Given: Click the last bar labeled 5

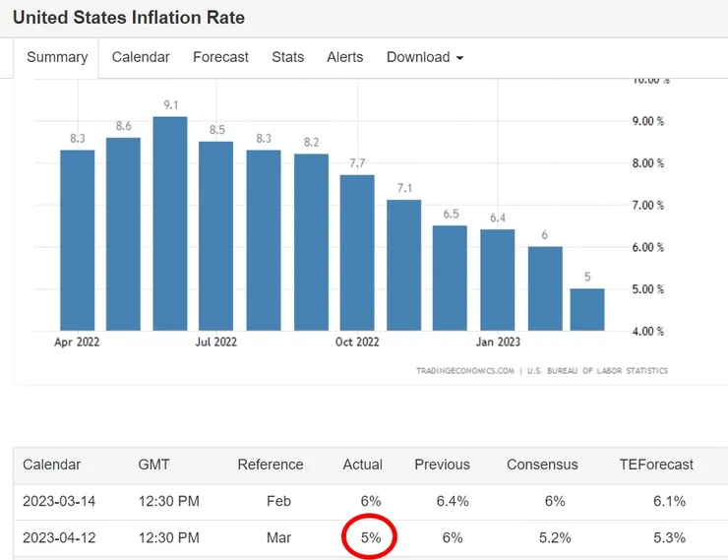Looking at the screenshot, I should coord(587,309).
